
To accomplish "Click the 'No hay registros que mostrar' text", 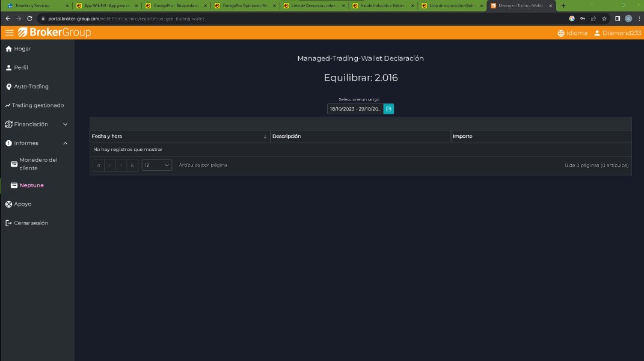I will 127,149.
